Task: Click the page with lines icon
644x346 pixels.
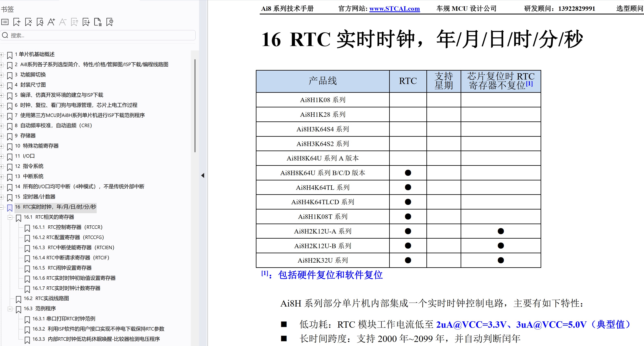Action: tap(98, 22)
